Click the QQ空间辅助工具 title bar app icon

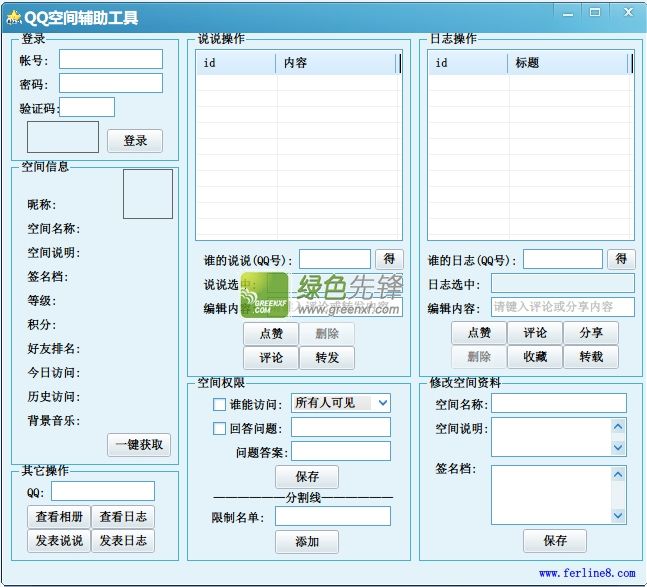click(13, 17)
